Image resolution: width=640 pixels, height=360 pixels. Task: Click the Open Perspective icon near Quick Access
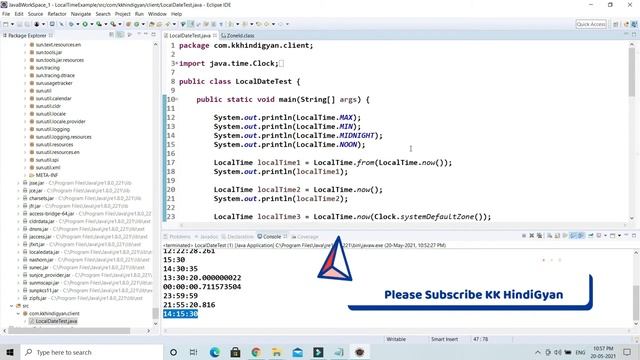(x=616, y=24)
